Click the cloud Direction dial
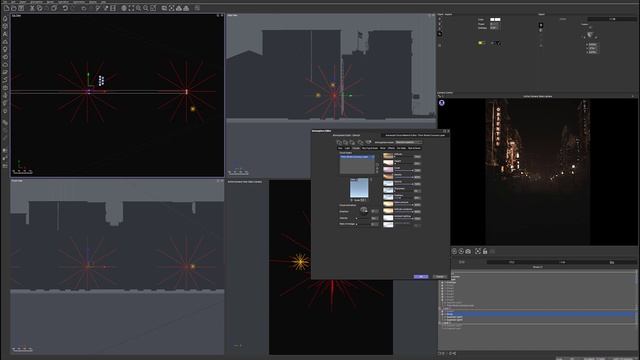Viewport: 640px width, 360px height. pyautogui.click(x=364, y=211)
